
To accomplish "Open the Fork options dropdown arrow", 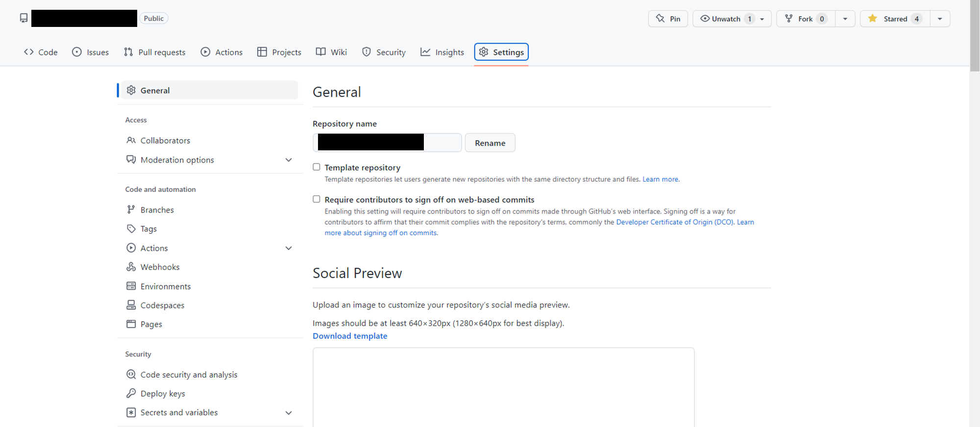I will [x=845, y=19].
